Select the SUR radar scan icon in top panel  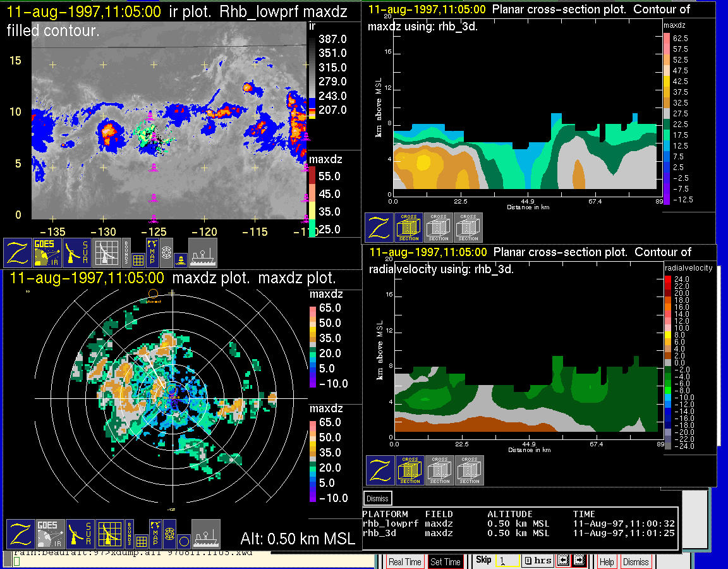coord(77,252)
